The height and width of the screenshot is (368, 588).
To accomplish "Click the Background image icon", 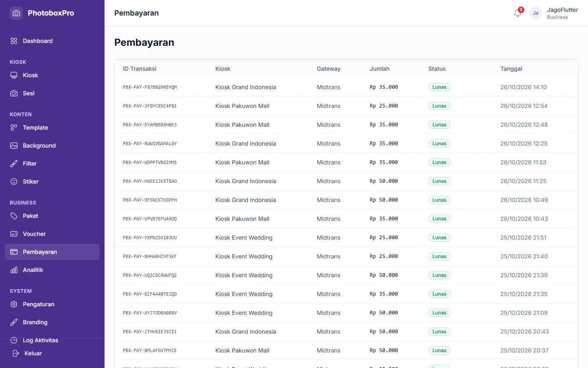I will point(14,146).
